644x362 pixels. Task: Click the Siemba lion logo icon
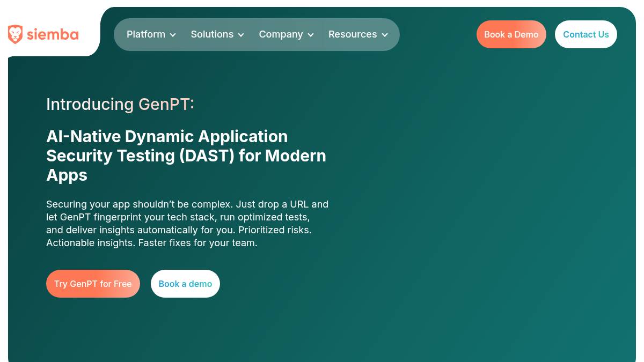[15, 34]
